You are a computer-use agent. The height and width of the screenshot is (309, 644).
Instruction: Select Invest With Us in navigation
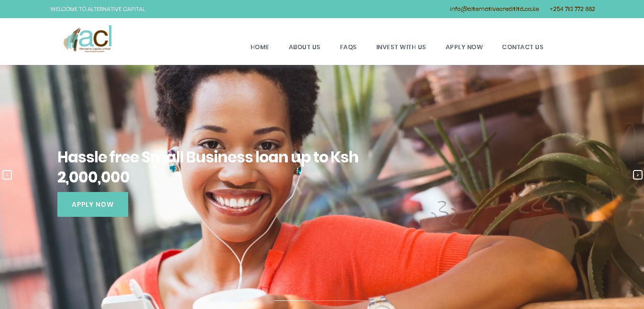click(401, 47)
